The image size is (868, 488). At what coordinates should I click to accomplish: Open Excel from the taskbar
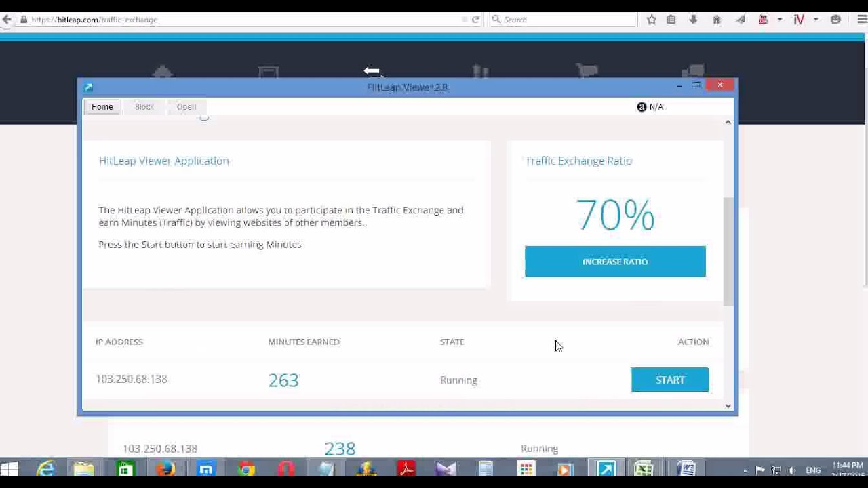pyautogui.click(x=644, y=469)
